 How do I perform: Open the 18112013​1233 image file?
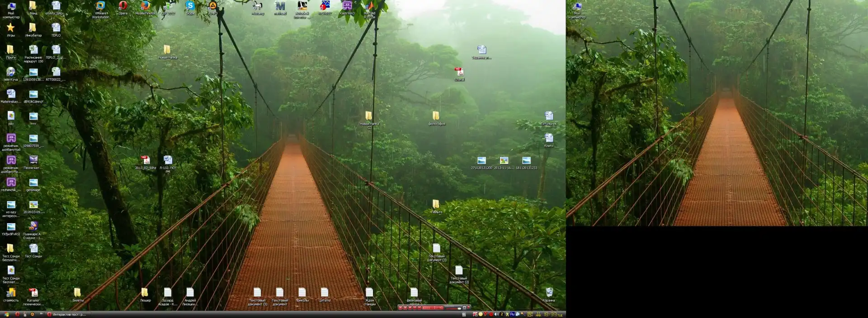[526, 163]
